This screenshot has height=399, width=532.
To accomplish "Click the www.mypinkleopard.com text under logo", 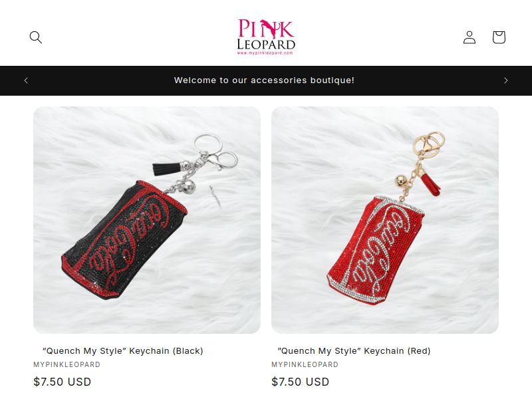I will tap(265, 53).
